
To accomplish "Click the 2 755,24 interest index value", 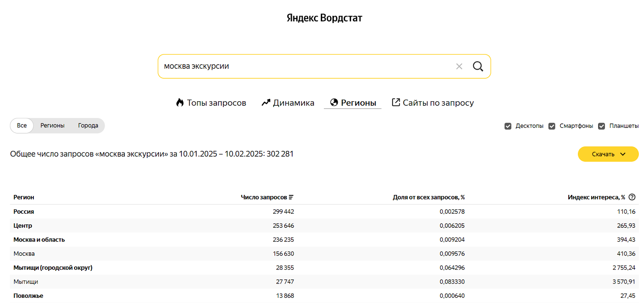I will click(x=624, y=268).
